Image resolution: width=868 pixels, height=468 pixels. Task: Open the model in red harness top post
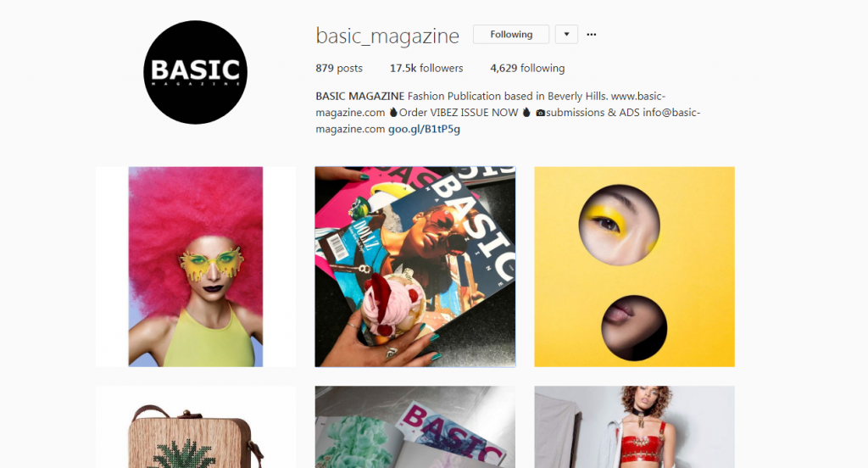coord(634,427)
